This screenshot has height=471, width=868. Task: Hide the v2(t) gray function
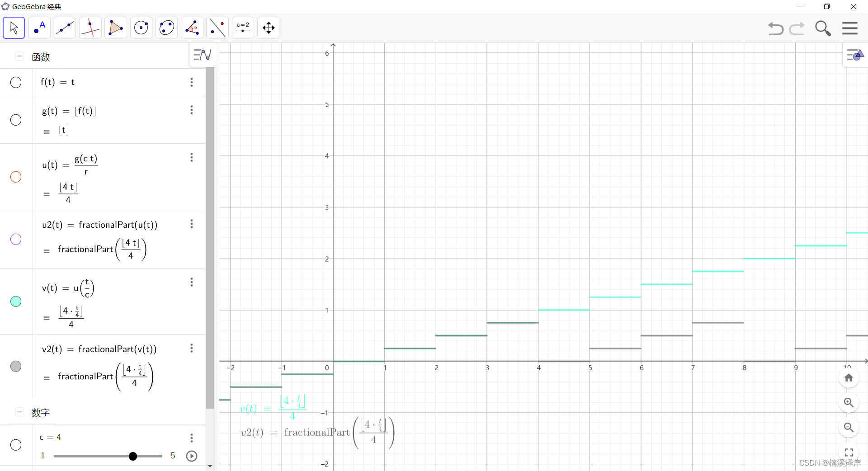click(16, 366)
